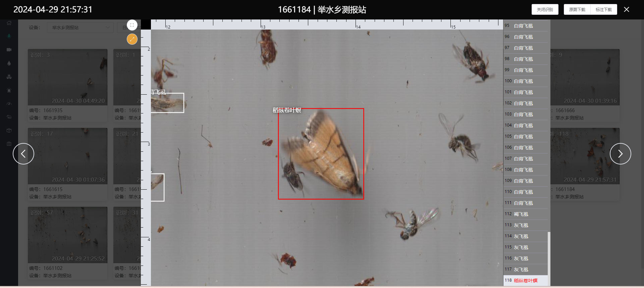Screen dimensions: 644x288
Task: Close the image viewer with the X
Action: pos(627,9)
